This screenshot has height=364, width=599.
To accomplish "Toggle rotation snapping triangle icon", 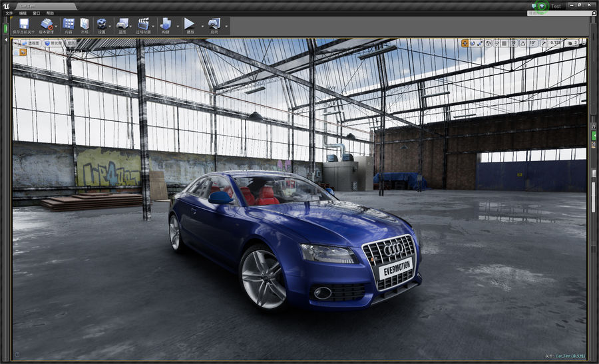I will coord(522,43).
